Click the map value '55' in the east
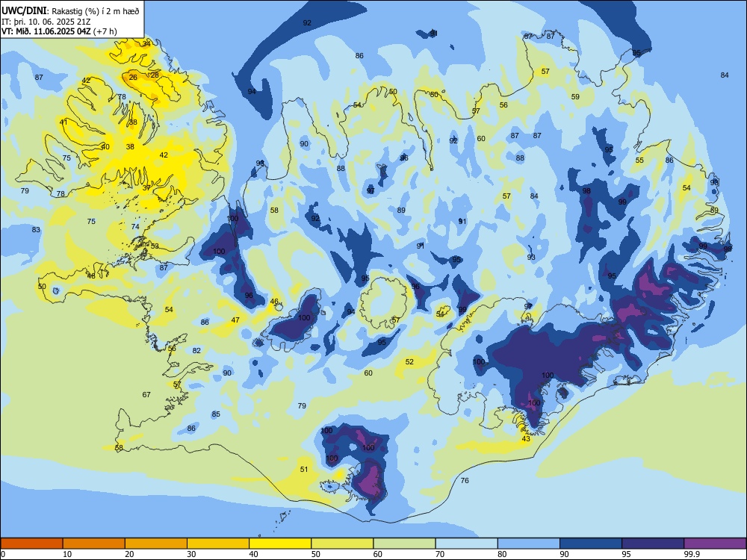The image size is (747, 560). (639, 161)
